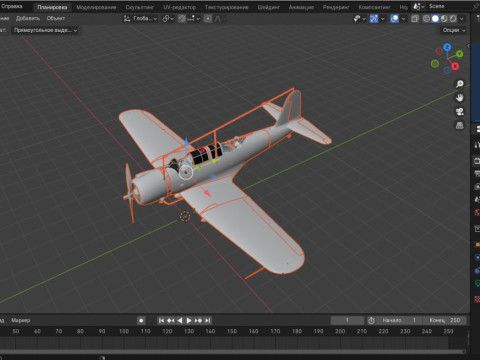The image size is (480, 360).
Task: Click the pan hand viewport icon
Action: click(x=460, y=98)
